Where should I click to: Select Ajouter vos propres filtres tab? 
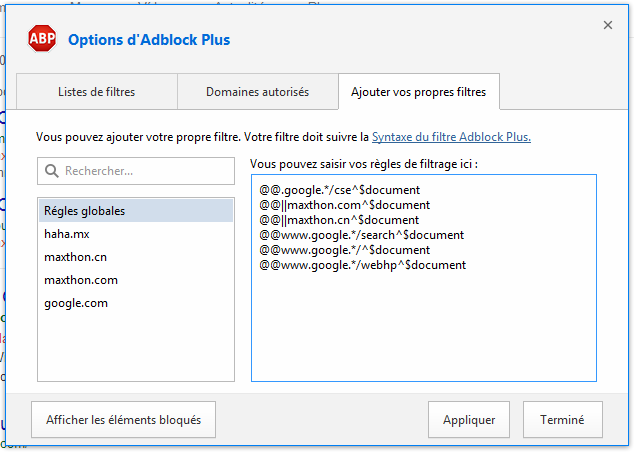(x=419, y=92)
